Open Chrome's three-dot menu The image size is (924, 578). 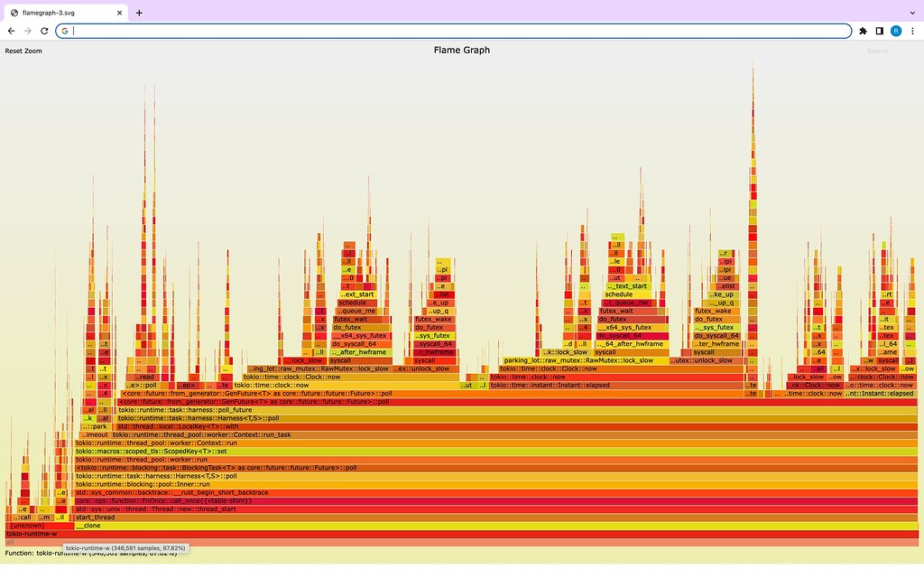[913, 30]
